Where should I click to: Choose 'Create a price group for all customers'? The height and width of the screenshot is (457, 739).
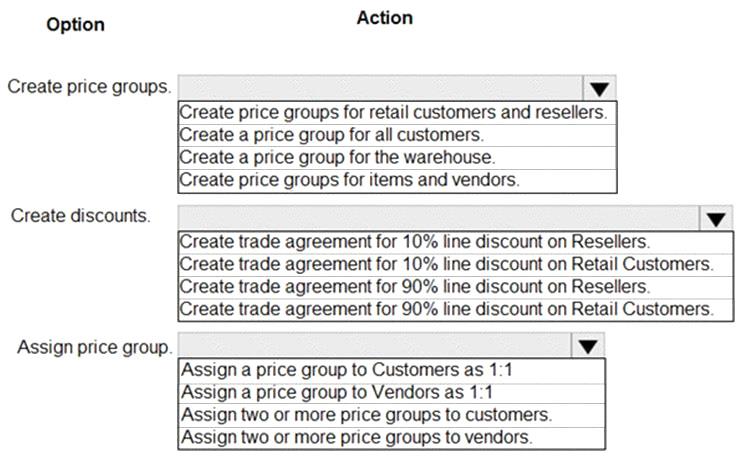click(x=332, y=135)
